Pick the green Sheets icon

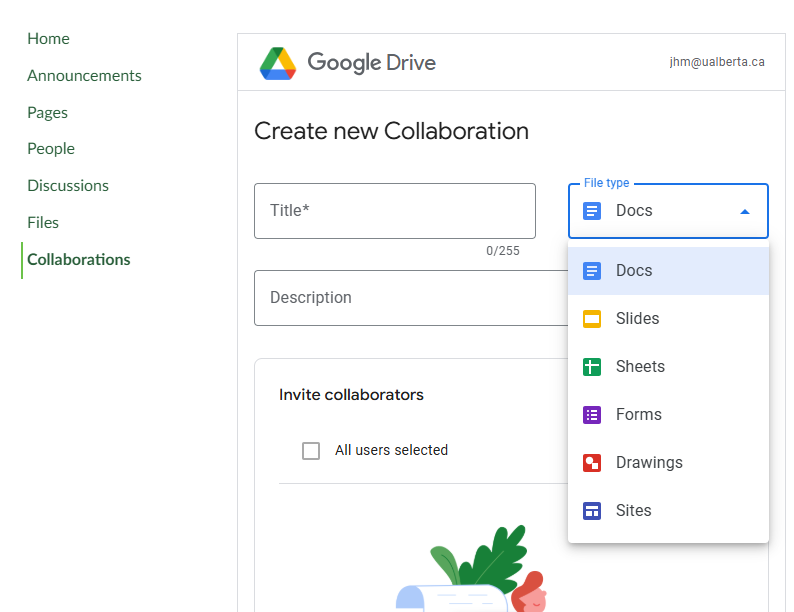[592, 367]
